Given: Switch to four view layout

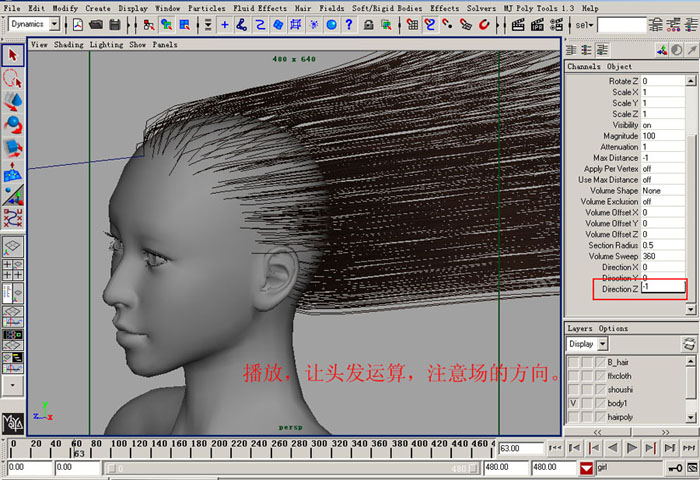Looking at the screenshot, I should point(12,269).
